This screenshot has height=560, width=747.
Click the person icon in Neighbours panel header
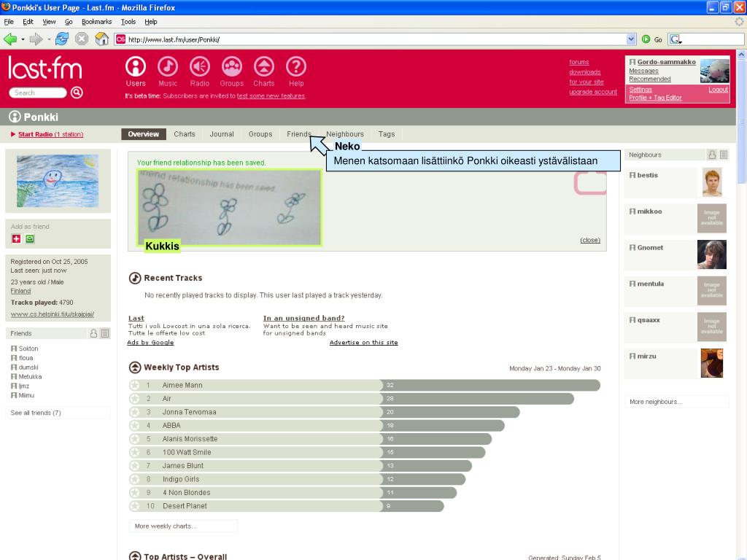(712, 155)
